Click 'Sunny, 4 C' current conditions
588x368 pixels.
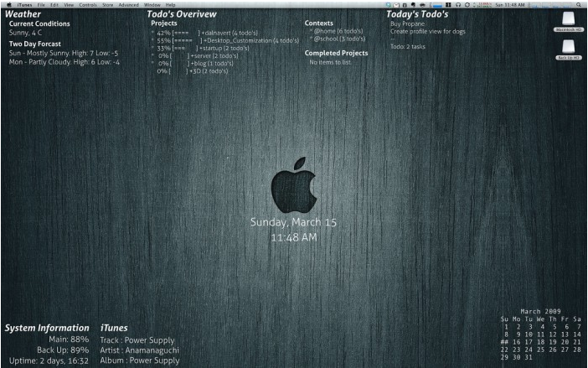(25, 33)
